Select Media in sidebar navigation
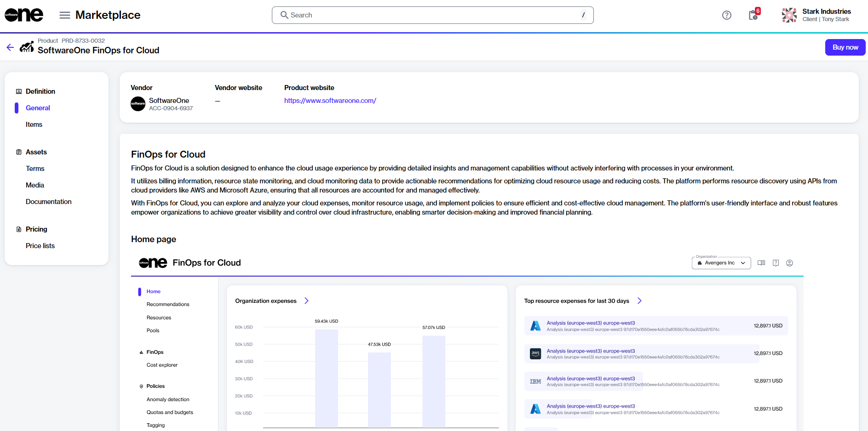 tap(35, 185)
